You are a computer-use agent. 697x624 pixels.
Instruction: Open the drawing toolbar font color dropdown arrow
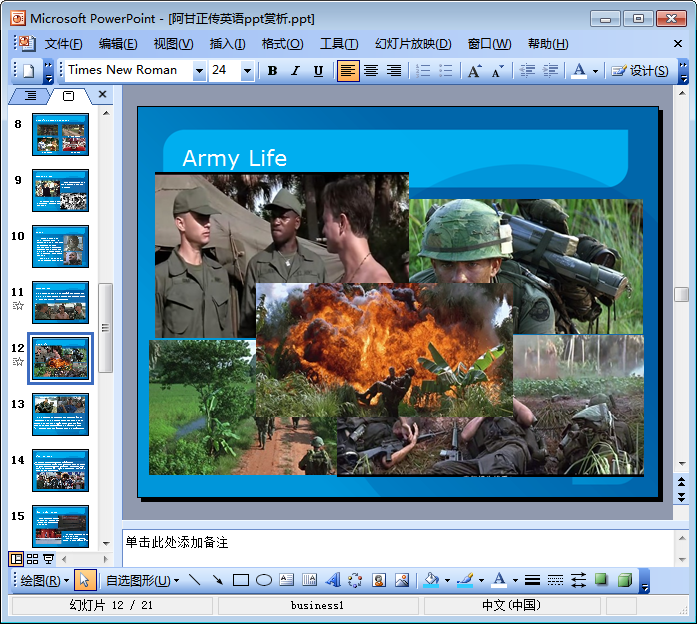click(x=515, y=580)
